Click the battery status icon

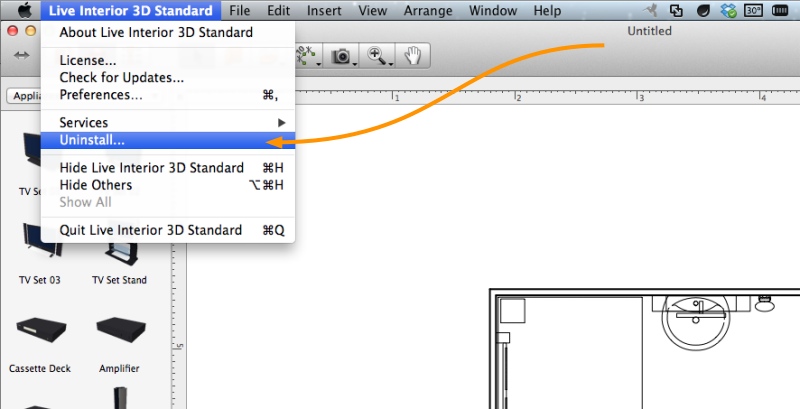point(780,10)
